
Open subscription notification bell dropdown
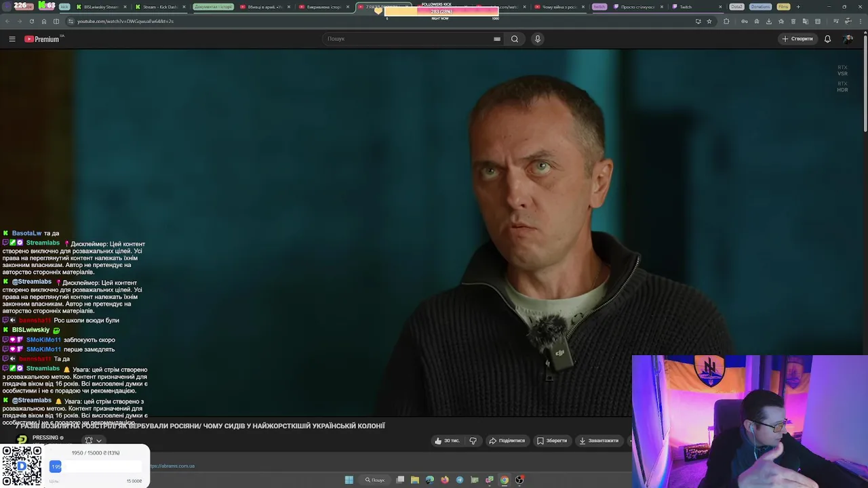(93, 441)
